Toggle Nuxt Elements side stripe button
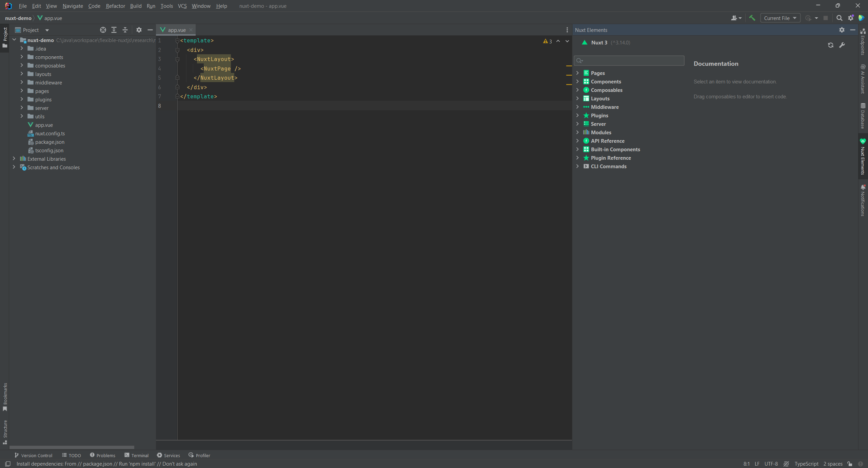Image resolution: width=868 pixels, height=468 pixels. pos(863,156)
